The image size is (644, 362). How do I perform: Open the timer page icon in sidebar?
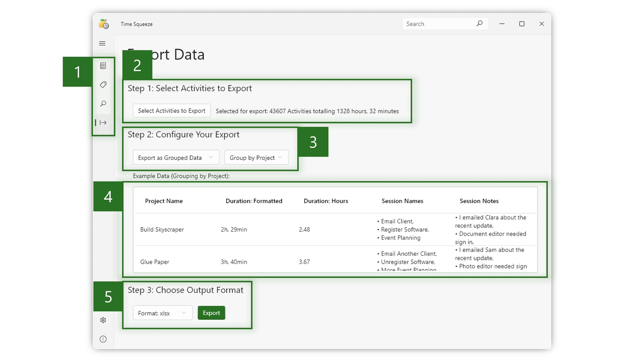point(103,66)
